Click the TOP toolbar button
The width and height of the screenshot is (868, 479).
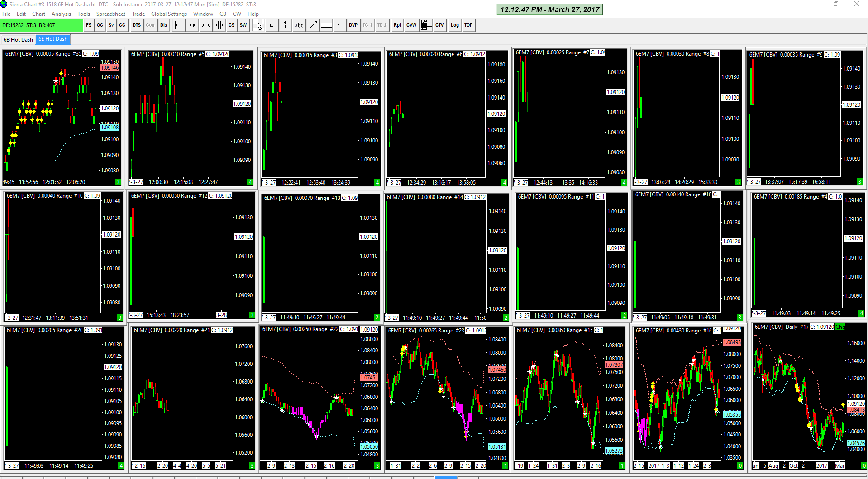[468, 25]
